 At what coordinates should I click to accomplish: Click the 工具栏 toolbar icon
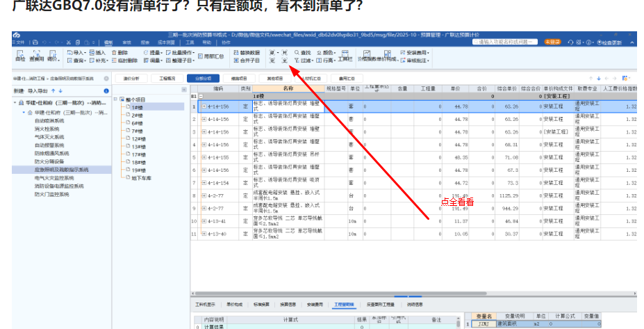(x=345, y=56)
